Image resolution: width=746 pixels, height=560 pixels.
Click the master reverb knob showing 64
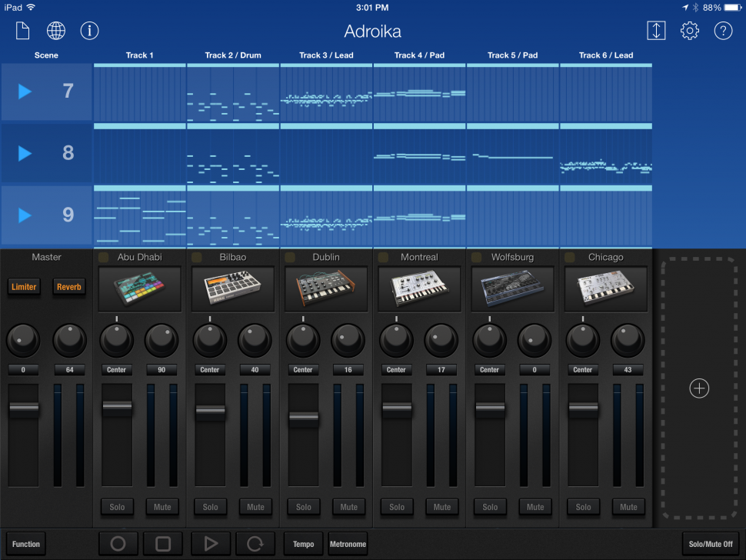[x=69, y=340]
